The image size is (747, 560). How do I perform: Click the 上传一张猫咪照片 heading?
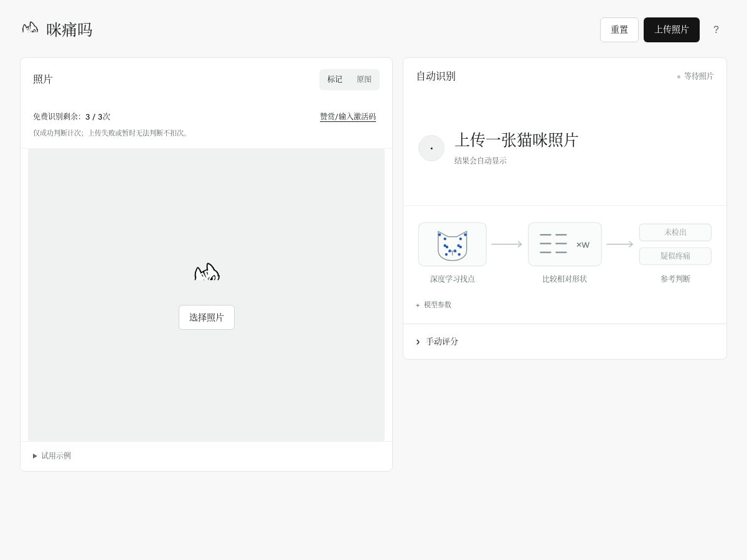[517, 140]
